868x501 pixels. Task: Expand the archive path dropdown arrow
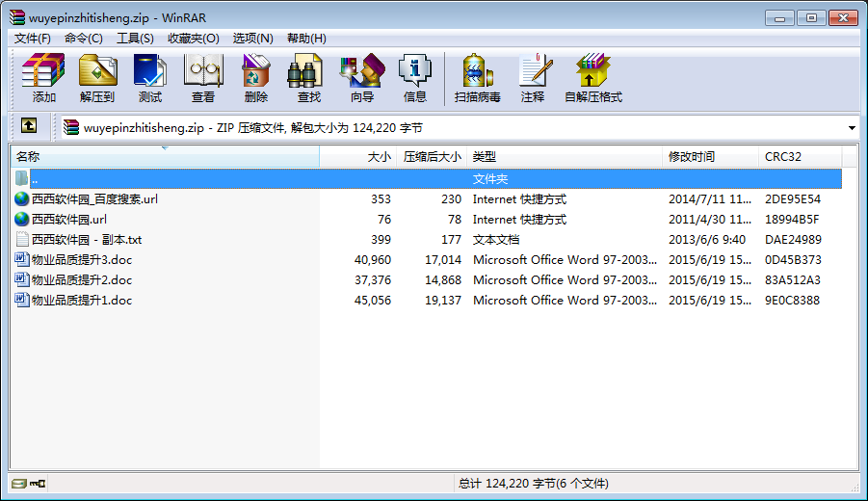coord(852,128)
